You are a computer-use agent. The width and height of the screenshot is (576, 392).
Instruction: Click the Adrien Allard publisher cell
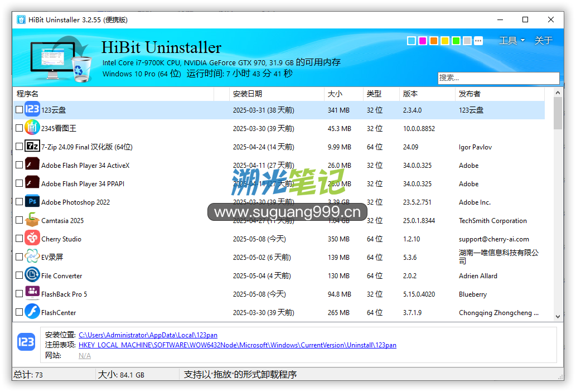tap(478, 276)
